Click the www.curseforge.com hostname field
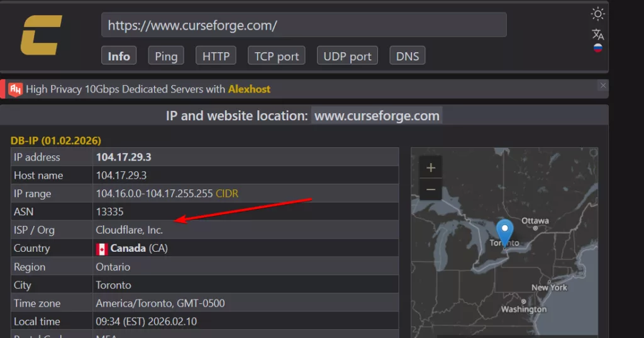This screenshot has height=338, width=644. [377, 116]
